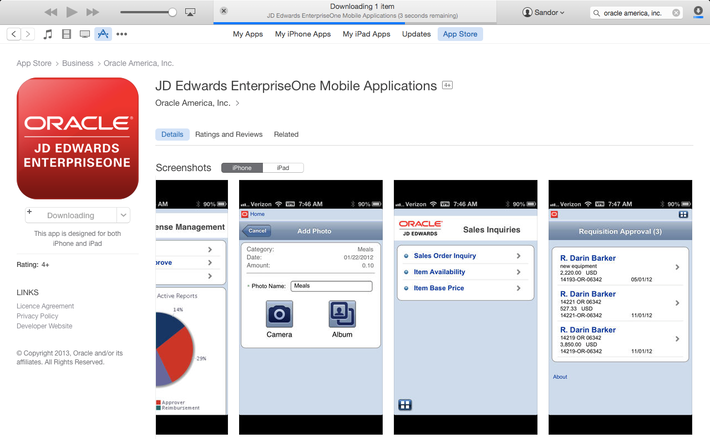The height and width of the screenshot is (443, 710).
Task: Click the Add Photo screenshot thumbnail
Action: click(311, 307)
